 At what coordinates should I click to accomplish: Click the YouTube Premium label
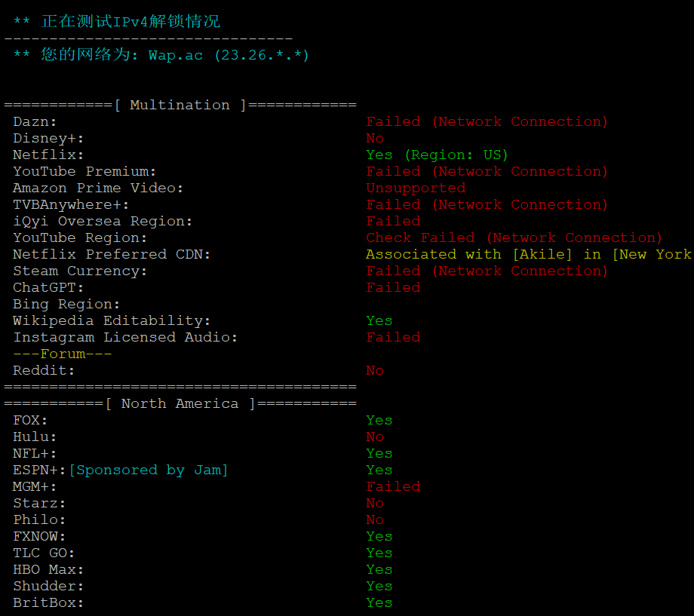tap(84, 171)
